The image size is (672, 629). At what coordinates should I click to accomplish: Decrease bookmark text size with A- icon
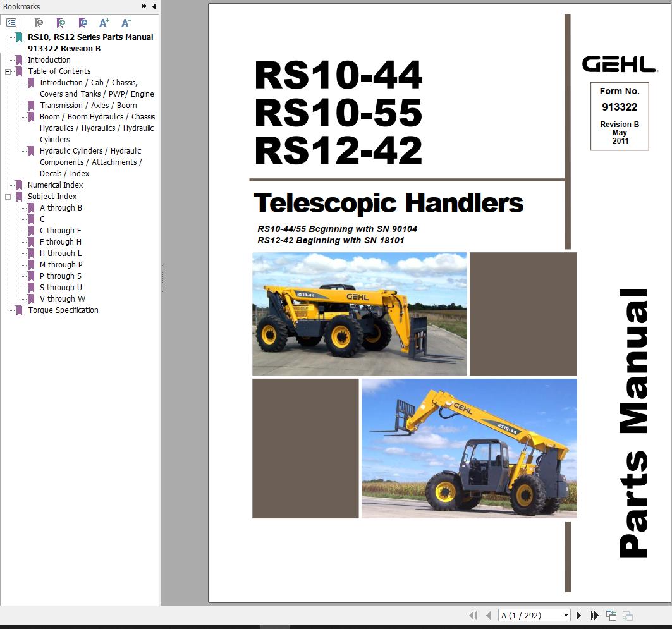click(x=126, y=23)
